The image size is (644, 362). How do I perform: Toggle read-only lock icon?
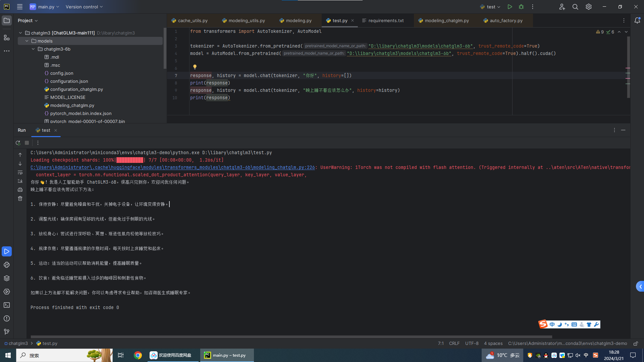coord(636,343)
